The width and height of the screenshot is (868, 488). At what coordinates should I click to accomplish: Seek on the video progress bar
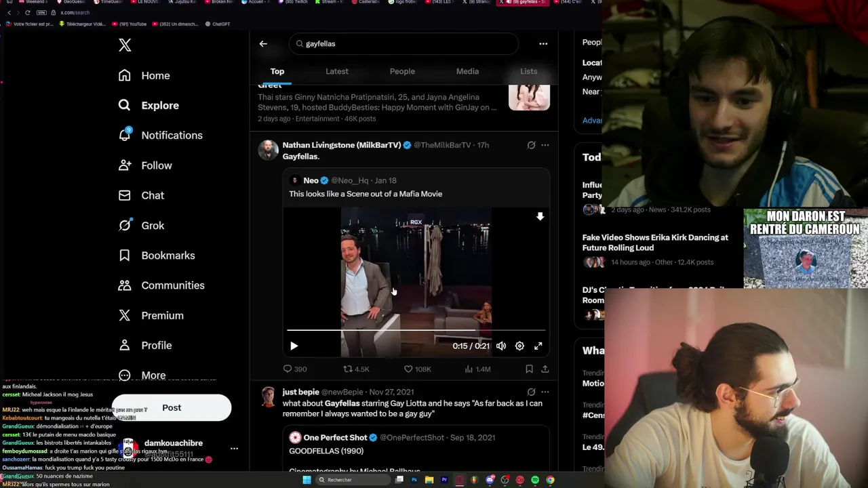pyautogui.click(x=416, y=330)
